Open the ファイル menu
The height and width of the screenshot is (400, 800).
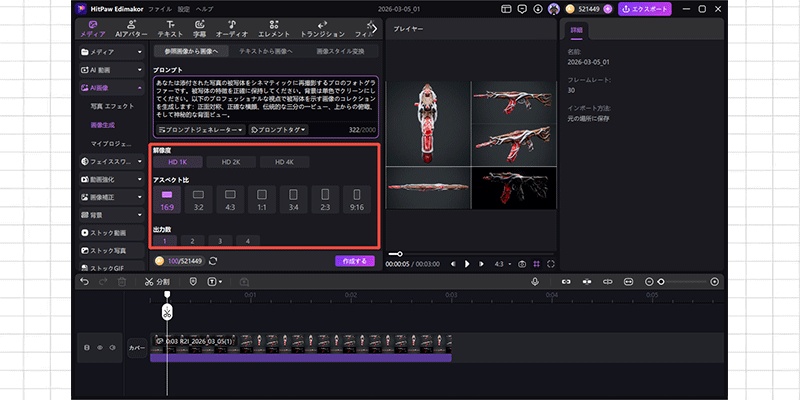click(x=160, y=9)
